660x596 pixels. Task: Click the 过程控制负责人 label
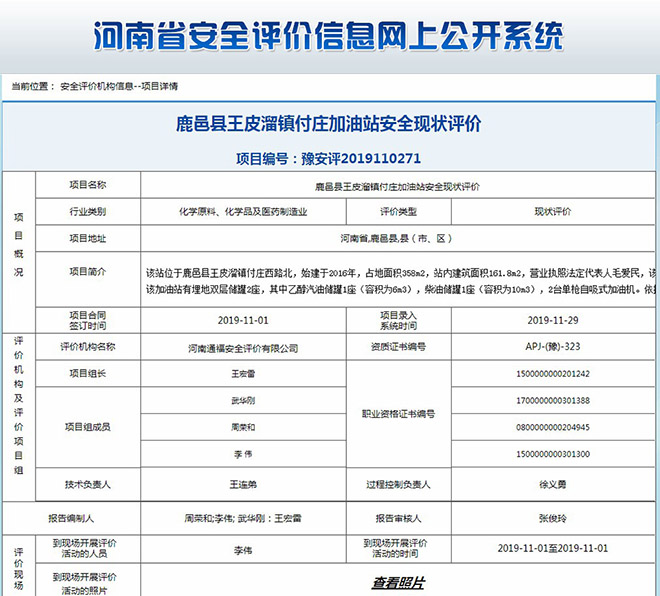399,484
